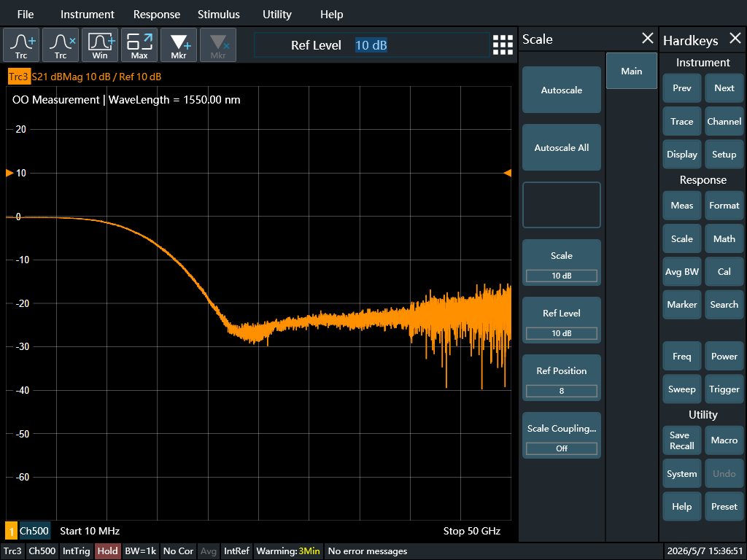This screenshot has height=560, width=747.
Task: Toggle Scale Coupling Off setting
Action: coord(562,448)
